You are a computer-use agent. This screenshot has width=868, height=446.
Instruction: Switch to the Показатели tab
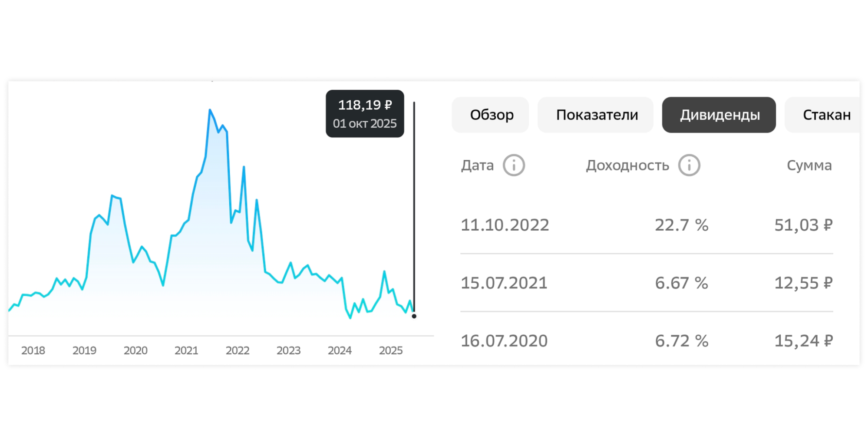pos(597,115)
